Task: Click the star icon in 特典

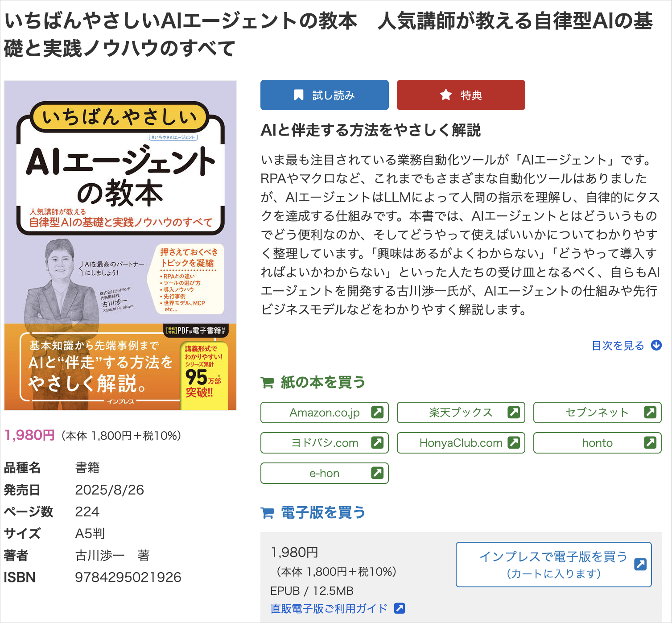Action: pos(446,95)
